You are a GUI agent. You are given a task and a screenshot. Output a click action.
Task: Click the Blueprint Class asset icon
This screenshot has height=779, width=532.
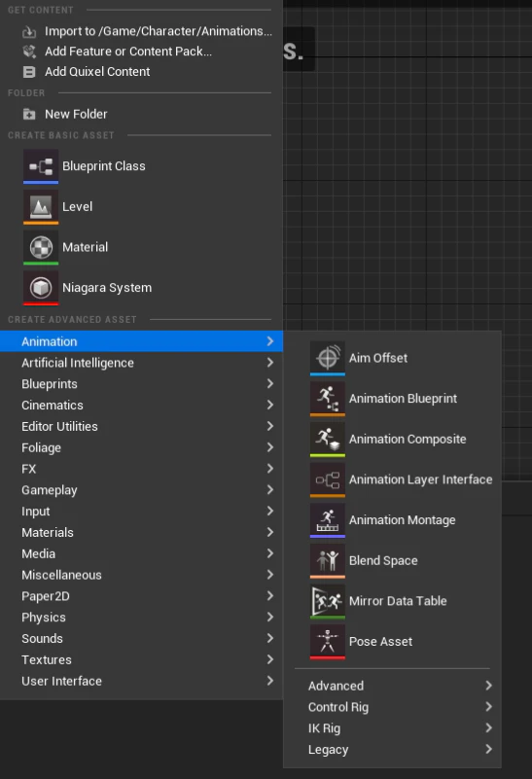click(x=41, y=166)
